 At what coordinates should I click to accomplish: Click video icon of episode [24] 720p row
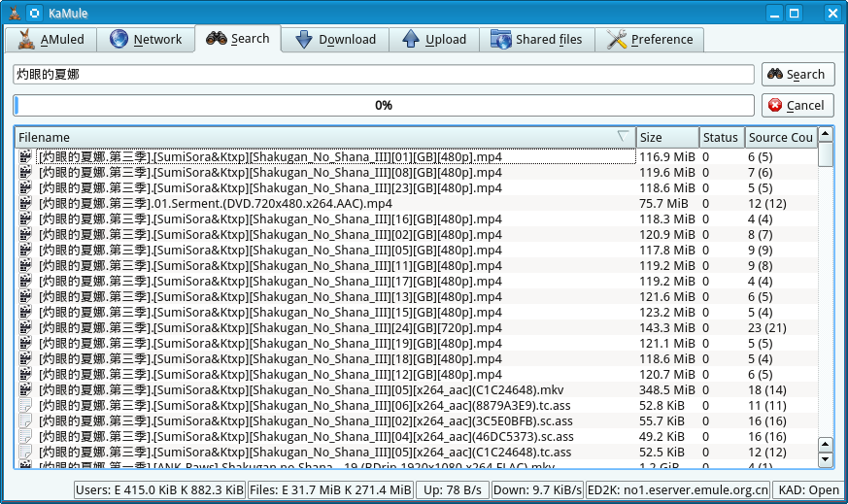pyautogui.click(x=25, y=327)
